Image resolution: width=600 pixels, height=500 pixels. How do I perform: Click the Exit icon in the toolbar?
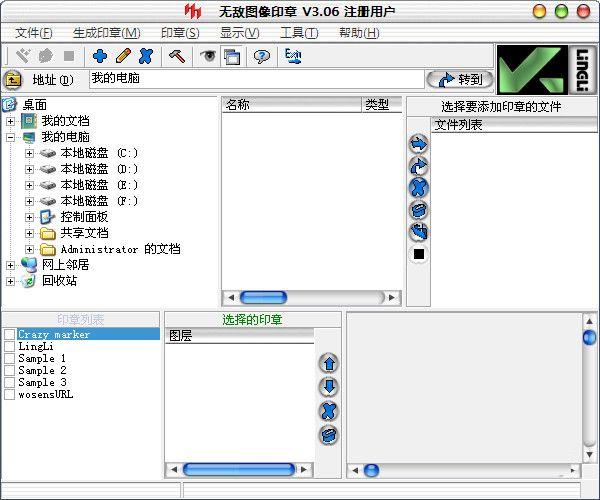coord(293,57)
